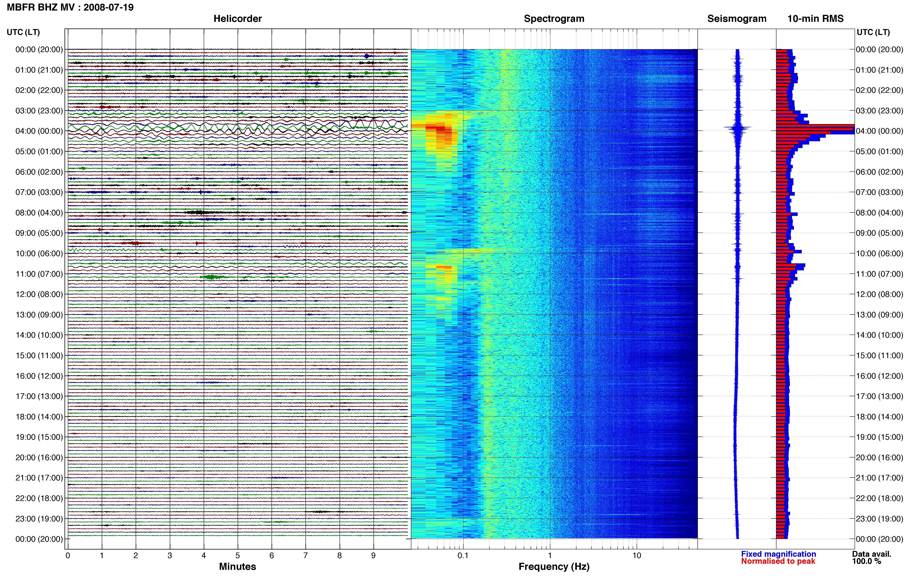The width and height of the screenshot is (924, 578).
Task: Select the 'Normalised to peak' legend text
Action: (778, 561)
